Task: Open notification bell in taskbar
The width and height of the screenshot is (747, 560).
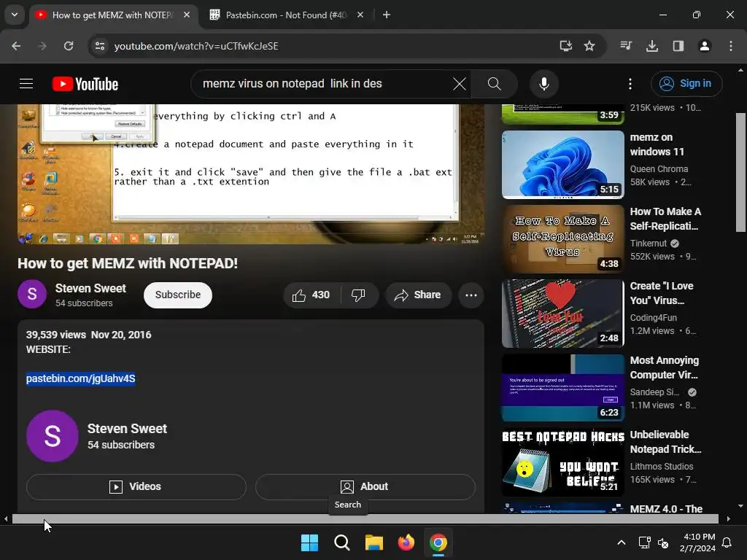Action: pos(727,542)
